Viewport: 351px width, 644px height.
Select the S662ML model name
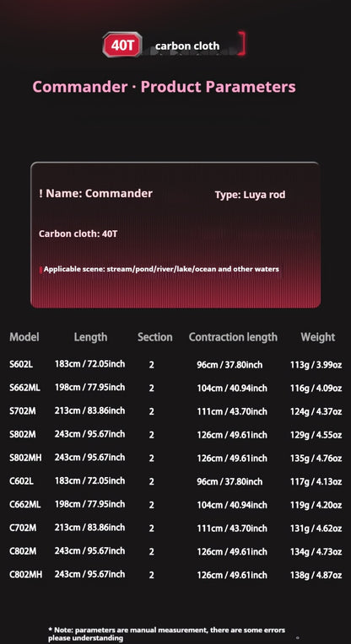tap(24, 387)
